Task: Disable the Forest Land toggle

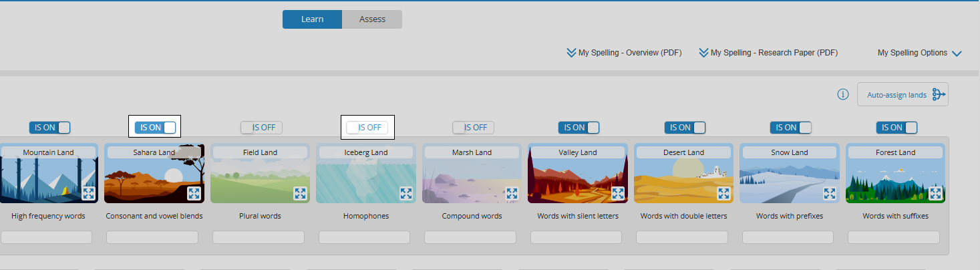Action: (897, 127)
